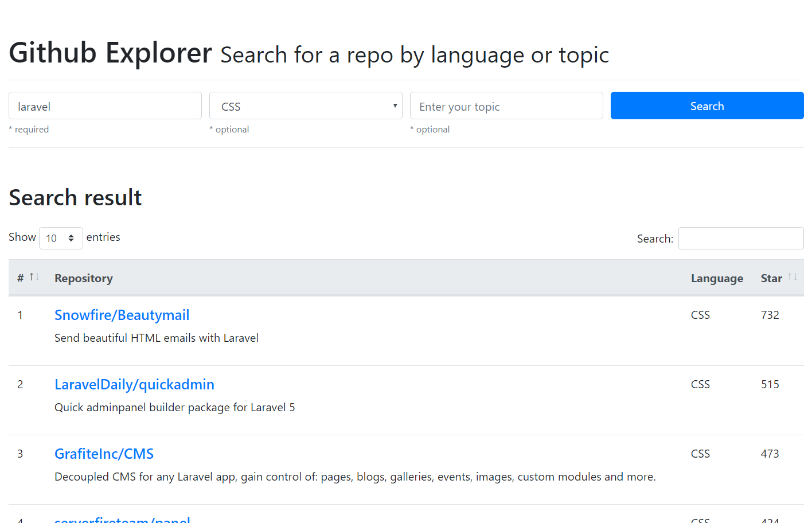The image size is (812, 523).
Task: Click the sort arrows beside the # column
Action: [x=34, y=277]
